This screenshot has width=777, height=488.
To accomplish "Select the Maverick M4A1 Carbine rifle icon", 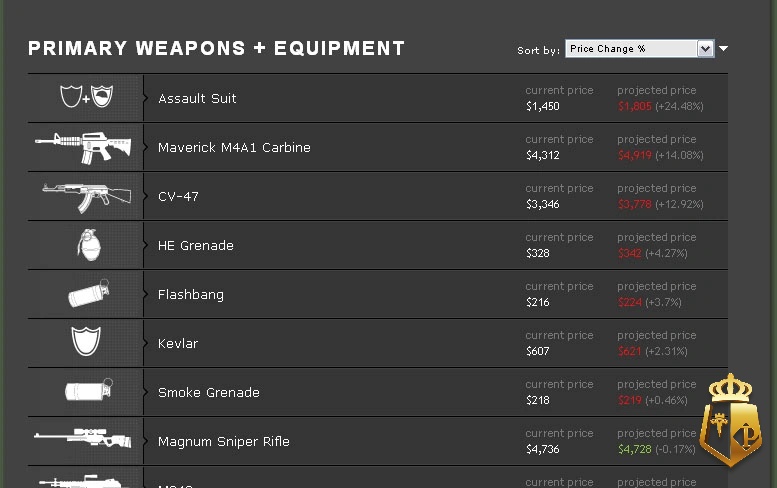I will coord(83,148).
